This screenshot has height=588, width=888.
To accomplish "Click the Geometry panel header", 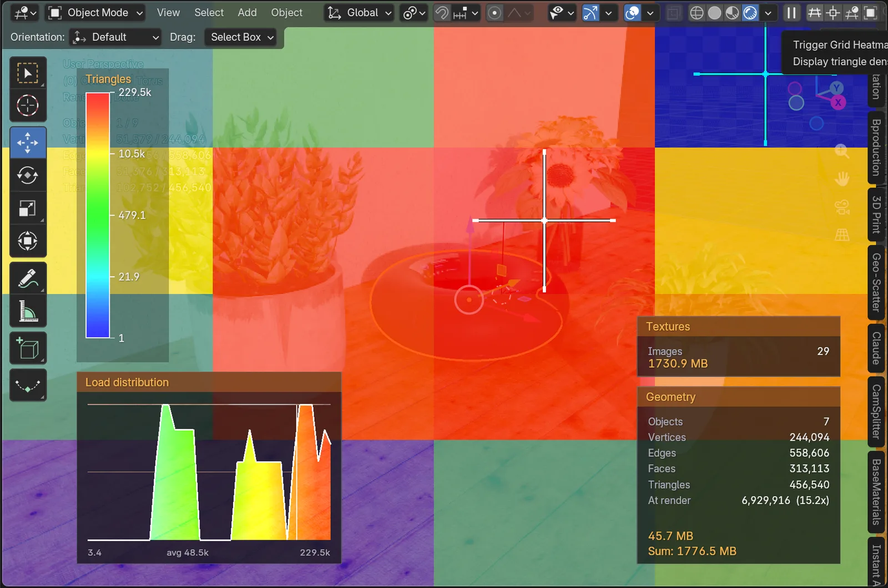I will tap(739, 397).
